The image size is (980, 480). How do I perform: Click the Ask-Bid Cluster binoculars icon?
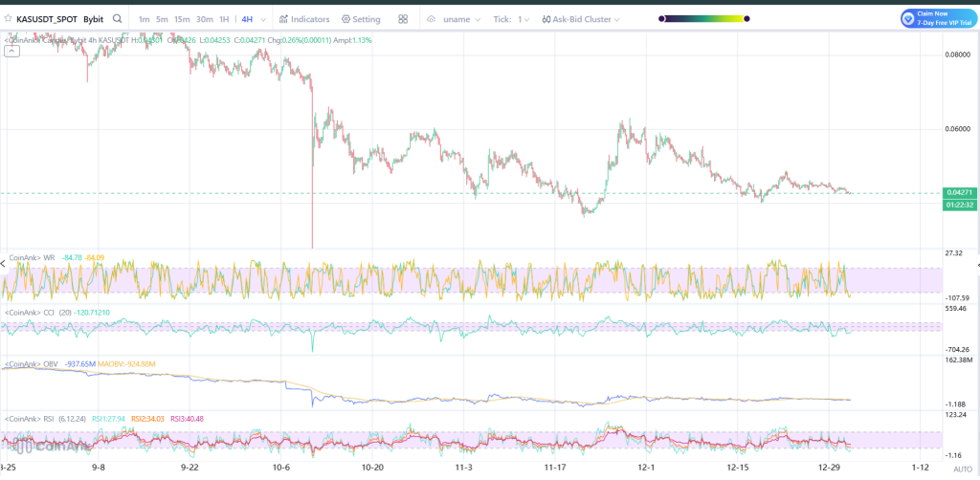click(x=546, y=19)
